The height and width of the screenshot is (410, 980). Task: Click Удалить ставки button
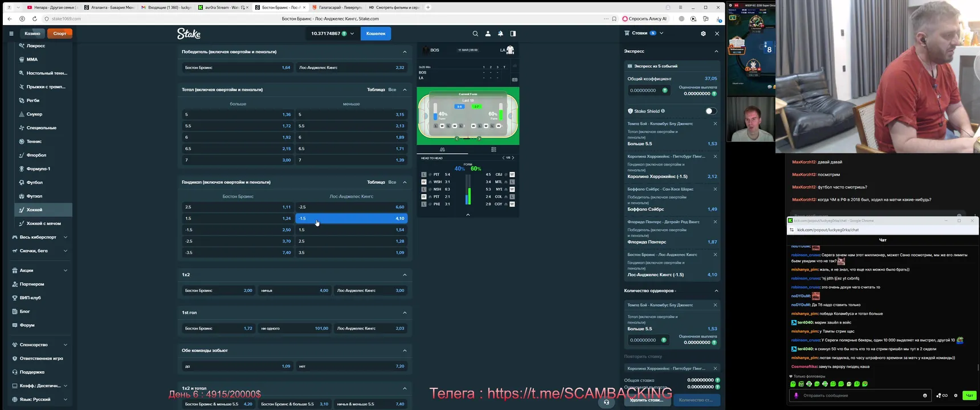click(x=647, y=400)
